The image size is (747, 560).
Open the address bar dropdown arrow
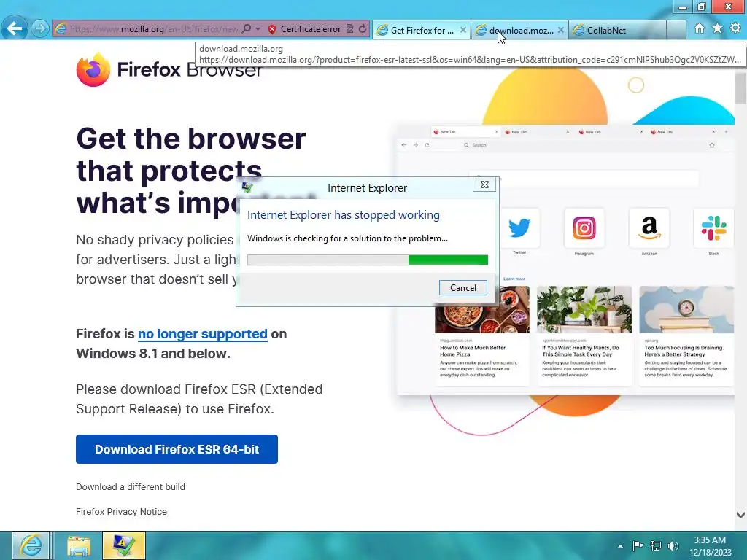(x=258, y=29)
